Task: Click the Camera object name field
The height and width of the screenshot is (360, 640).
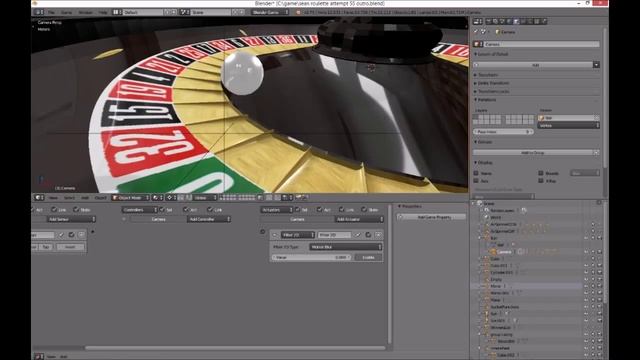Action: 542,44
